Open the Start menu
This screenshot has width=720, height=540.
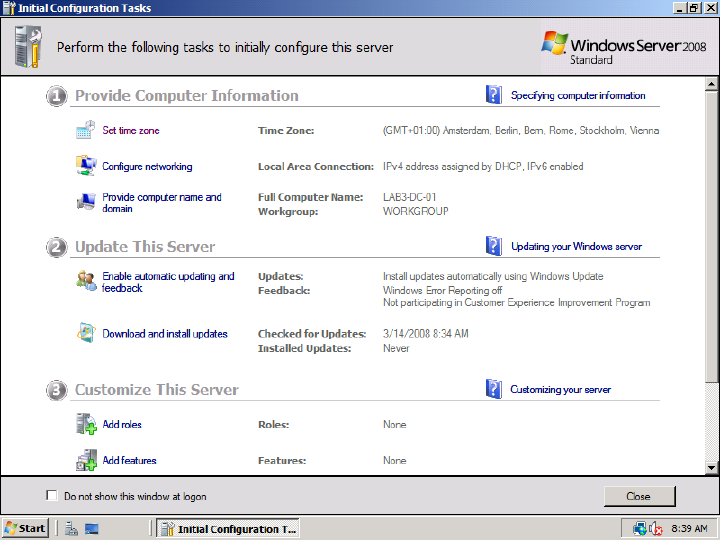tap(25, 529)
